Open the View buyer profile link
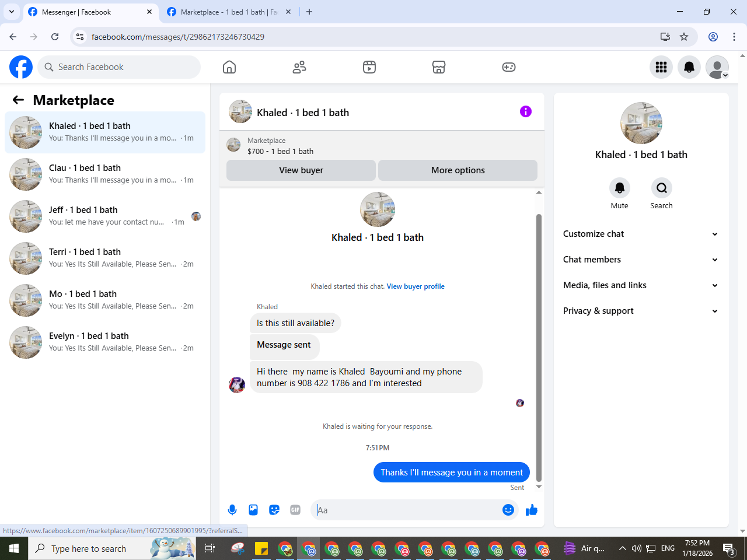This screenshot has width=747, height=560. click(x=416, y=286)
